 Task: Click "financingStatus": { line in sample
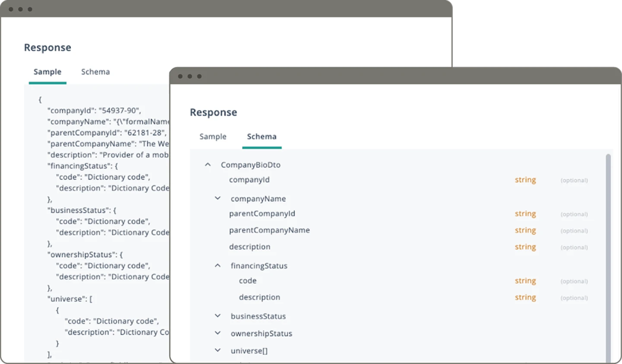pyautogui.click(x=83, y=166)
